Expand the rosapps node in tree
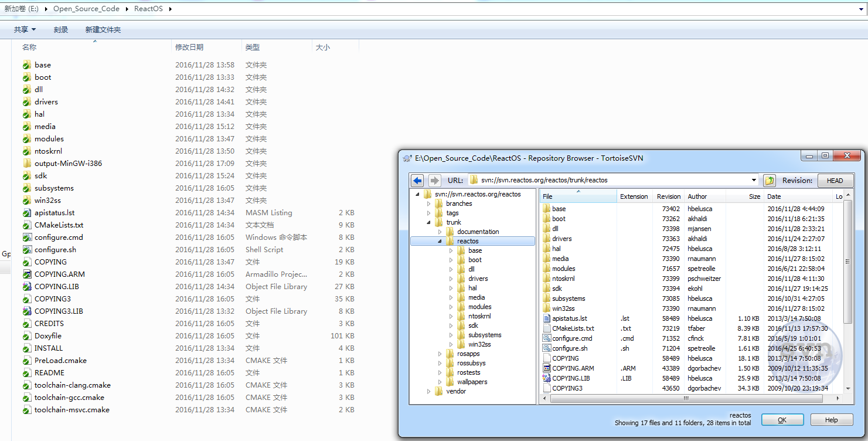The image size is (868, 441). coord(440,354)
